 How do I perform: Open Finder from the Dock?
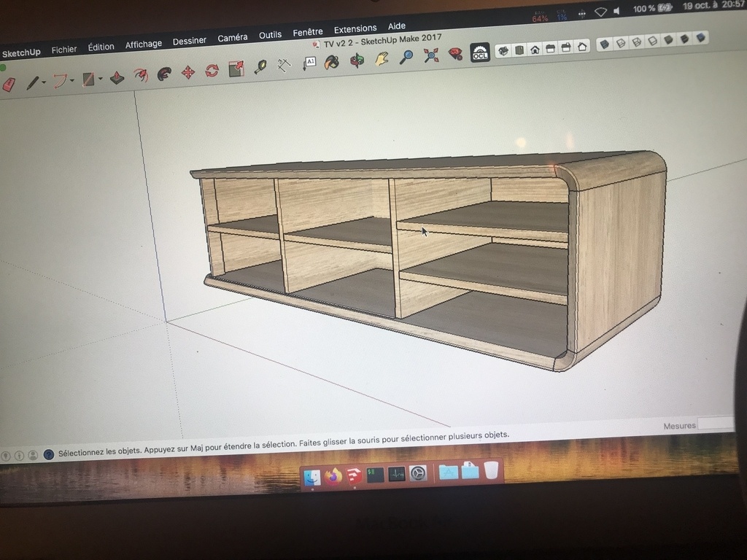(x=312, y=477)
